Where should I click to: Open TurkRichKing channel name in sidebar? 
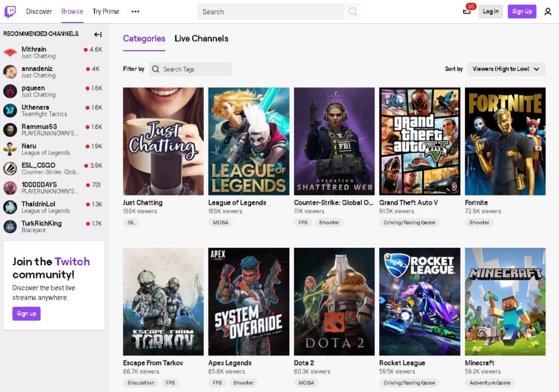click(41, 223)
